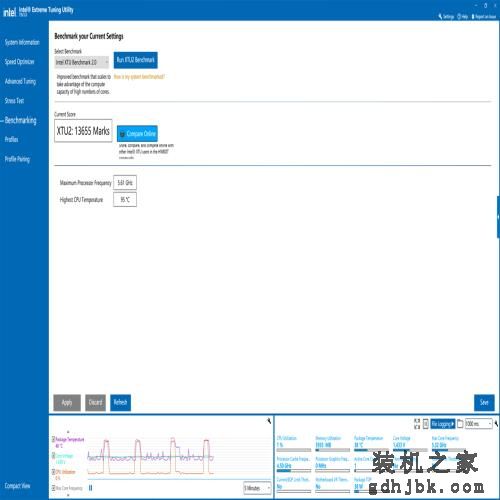The image size is (500, 500).
Task: Go to System Information
Action: (22, 42)
